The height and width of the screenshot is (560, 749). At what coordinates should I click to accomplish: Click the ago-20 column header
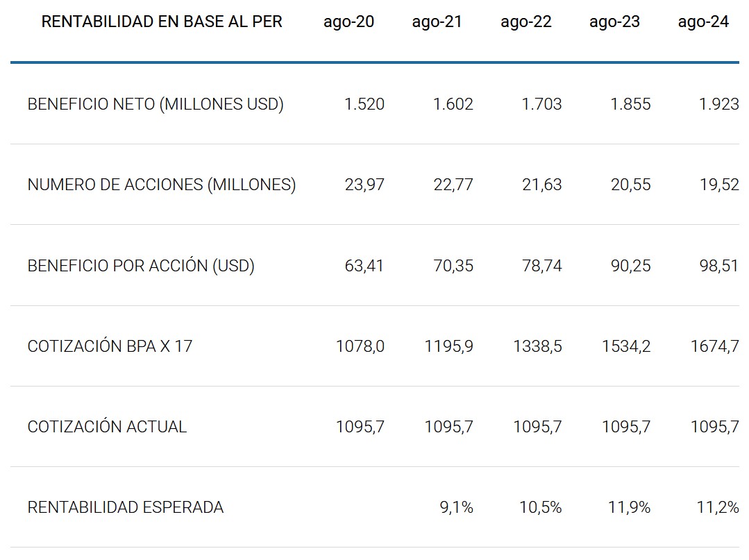tap(348, 22)
